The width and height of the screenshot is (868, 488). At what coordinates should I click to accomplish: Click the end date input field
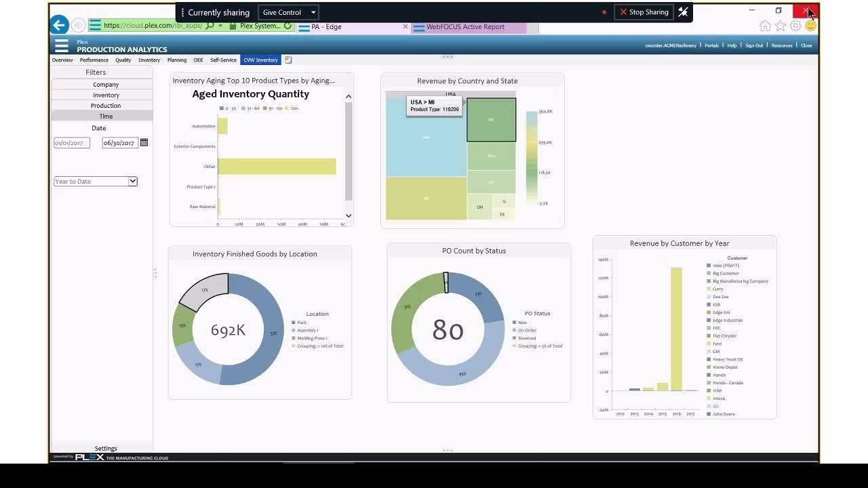pos(120,143)
